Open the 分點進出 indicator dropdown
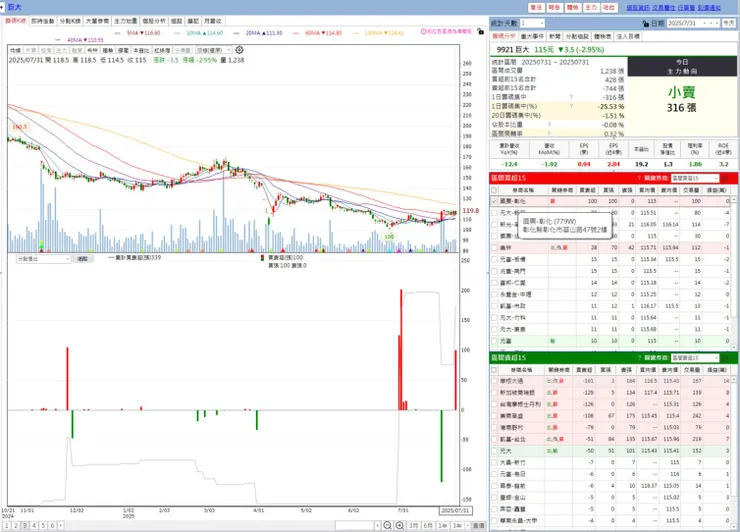The width and height of the screenshot is (740, 532). pyautogui.click(x=43, y=259)
